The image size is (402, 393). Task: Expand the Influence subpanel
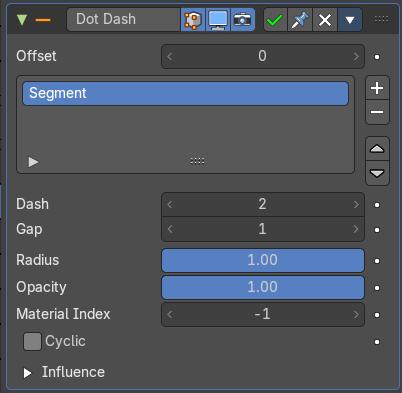[27, 373]
